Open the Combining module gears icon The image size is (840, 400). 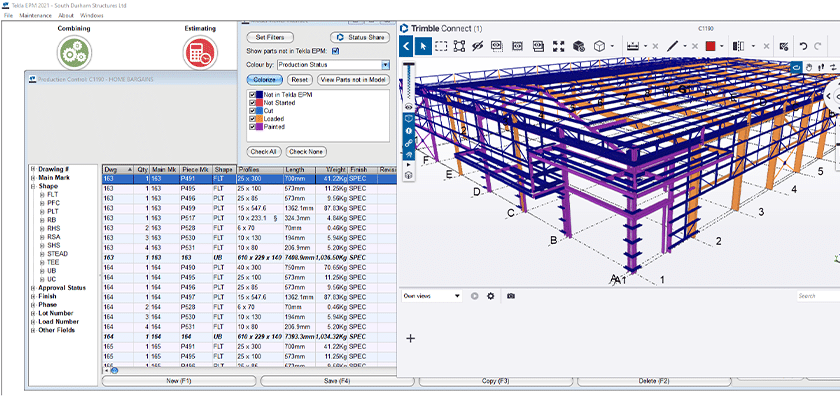pyautogui.click(x=74, y=52)
